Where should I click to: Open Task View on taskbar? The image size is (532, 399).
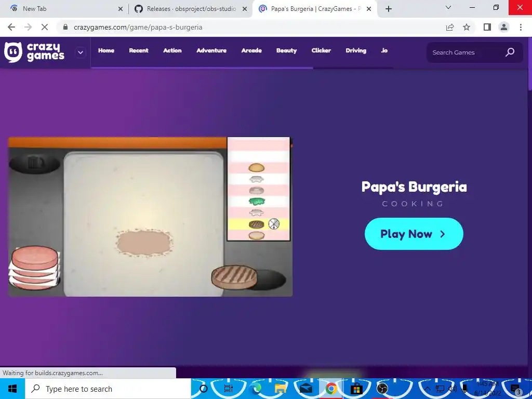pyautogui.click(x=229, y=389)
